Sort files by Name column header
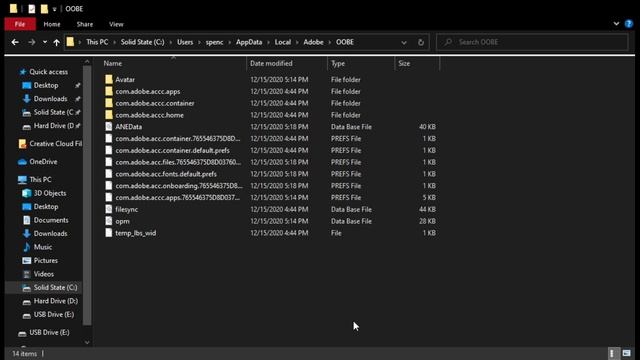Image resolution: width=640 pixels, height=360 pixels. 113,63
